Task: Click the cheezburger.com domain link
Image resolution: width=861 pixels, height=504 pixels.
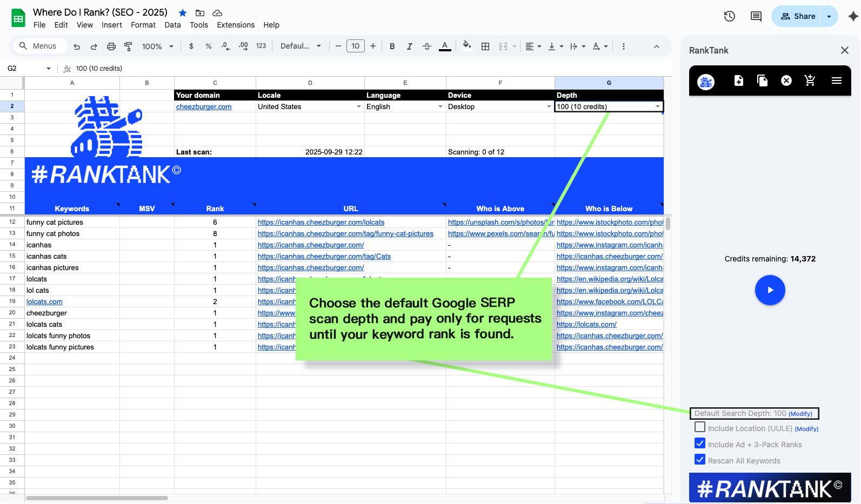Action: (x=204, y=107)
